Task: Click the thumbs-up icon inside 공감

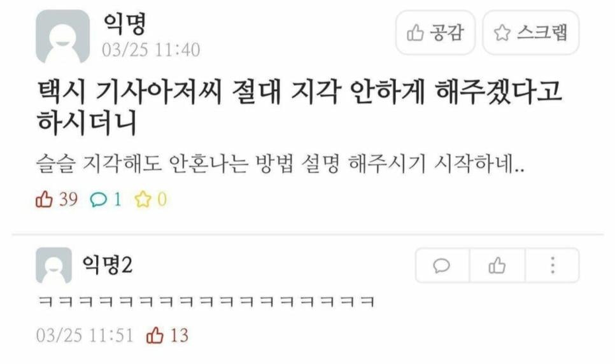Action: (x=415, y=32)
